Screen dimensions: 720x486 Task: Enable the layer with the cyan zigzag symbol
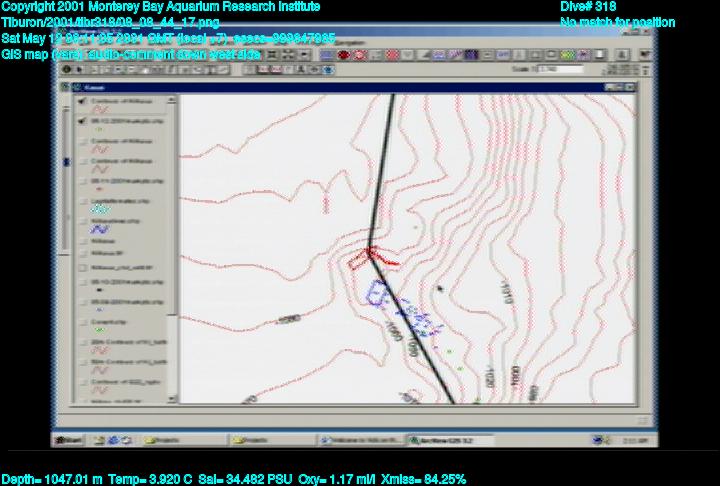coord(81,200)
